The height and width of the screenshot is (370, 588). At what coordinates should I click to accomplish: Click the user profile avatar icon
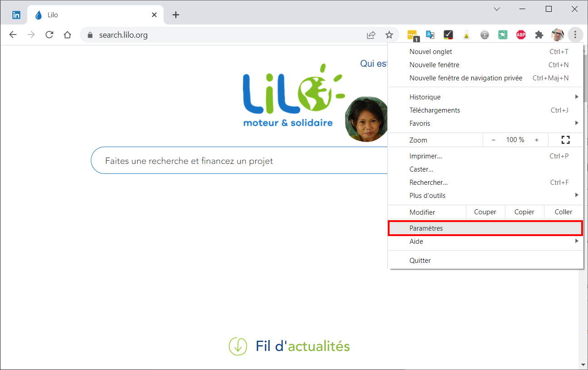pyautogui.click(x=558, y=35)
